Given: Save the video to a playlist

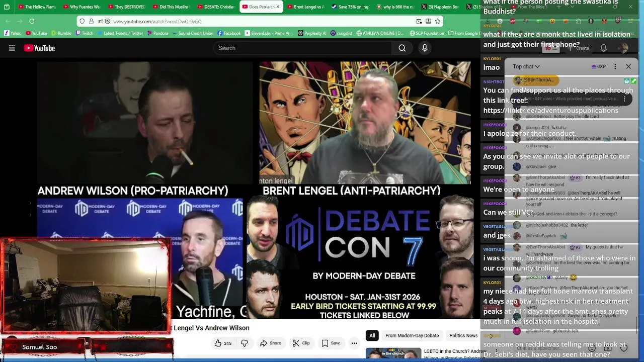Looking at the screenshot, I should [x=331, y=343].
